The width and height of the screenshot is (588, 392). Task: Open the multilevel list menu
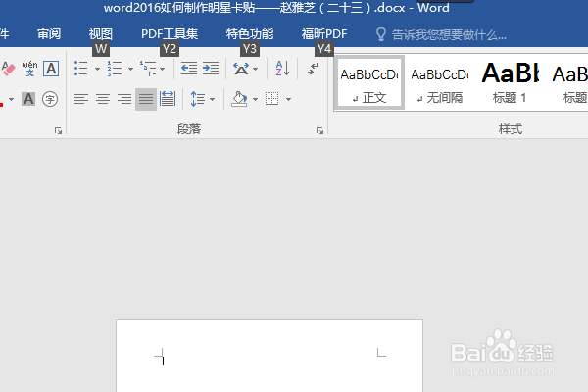[x=149, y=69]
